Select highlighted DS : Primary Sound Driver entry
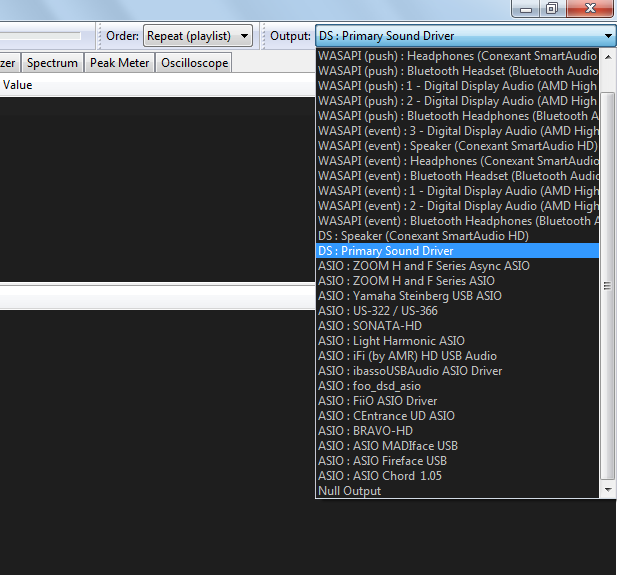Screen dimensions: 617x575 click(x=458, y=251)
